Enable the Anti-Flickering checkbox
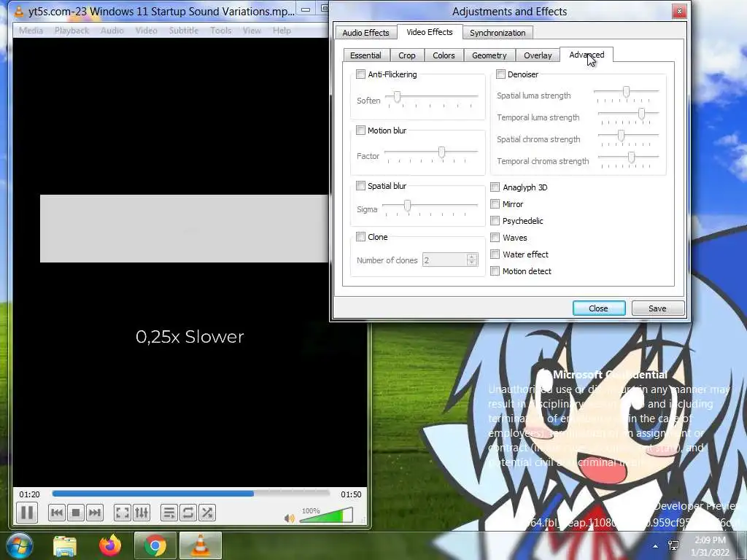The image size is (747, 560). pos(360,74)
